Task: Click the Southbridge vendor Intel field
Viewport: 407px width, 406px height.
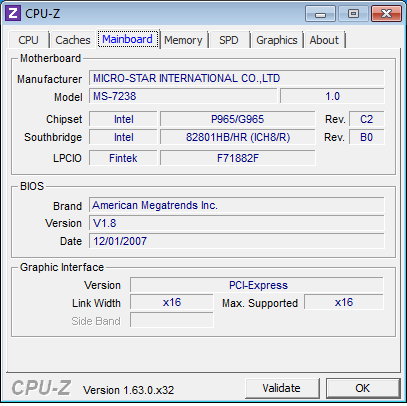Action: point(123,137)
